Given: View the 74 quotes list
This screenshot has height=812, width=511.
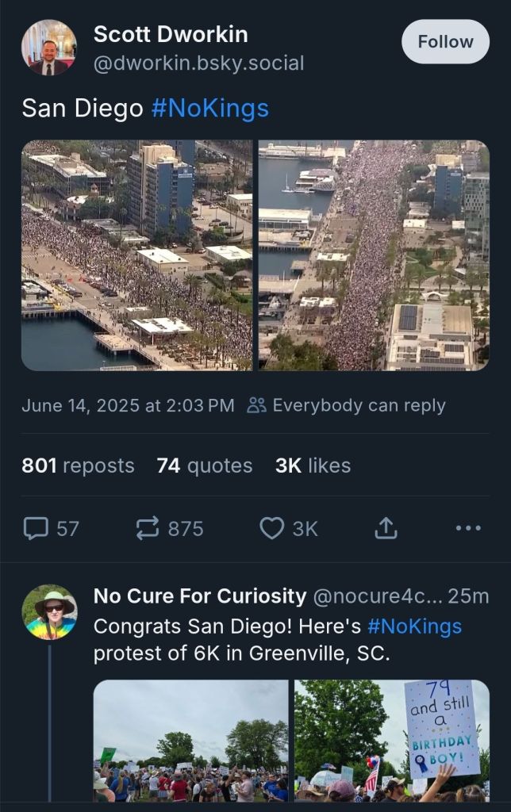Looking at the screenshot, I should (204, 465).
